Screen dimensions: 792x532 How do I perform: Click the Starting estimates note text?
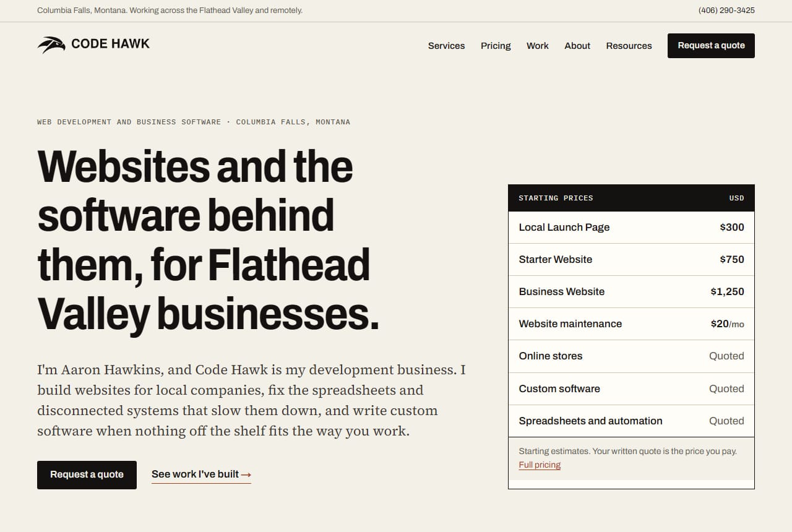pyautogui.click(x=627, y=451)
